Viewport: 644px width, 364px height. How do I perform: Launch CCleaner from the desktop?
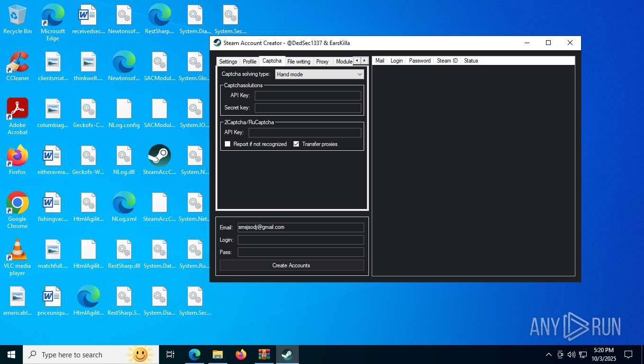click(x=18, y=67)
